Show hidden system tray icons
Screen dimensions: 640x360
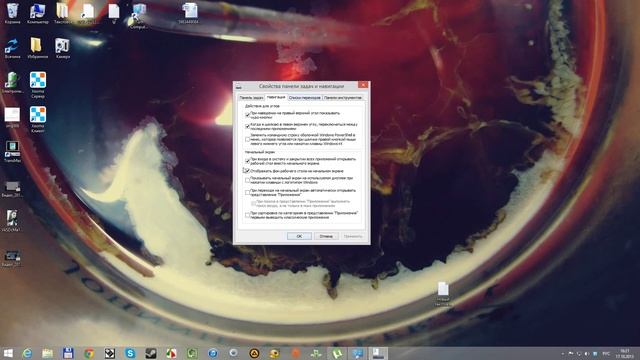point(562,353)
